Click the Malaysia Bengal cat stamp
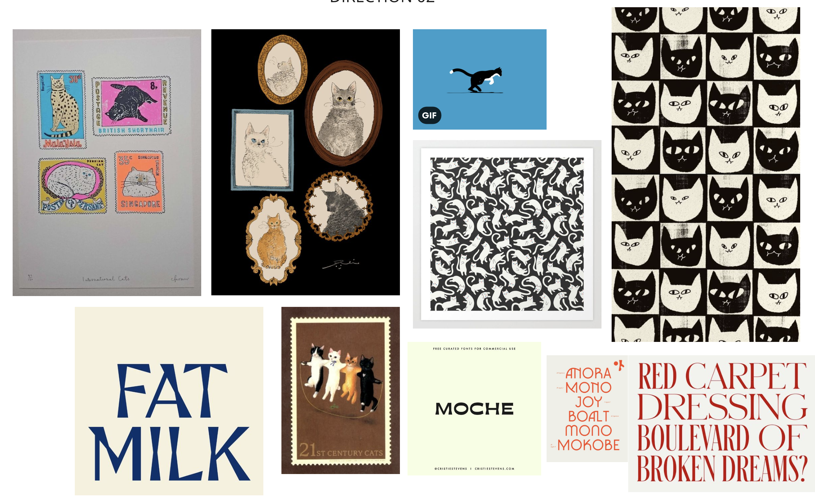Screen dimensions: 815x504 click(62, 110)
